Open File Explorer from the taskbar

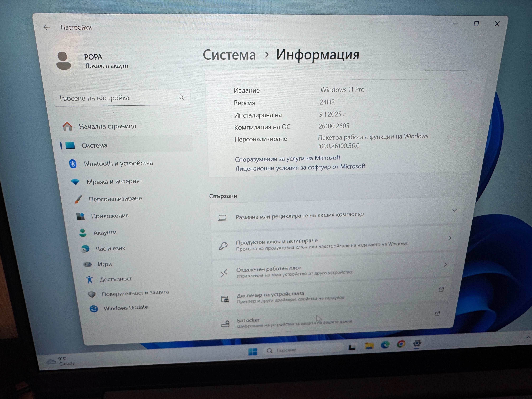coord(369,346)
